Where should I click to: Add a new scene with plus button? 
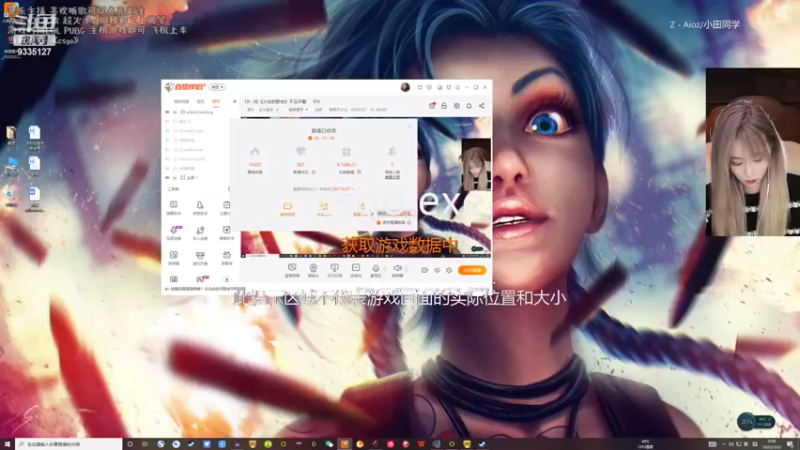235,102
